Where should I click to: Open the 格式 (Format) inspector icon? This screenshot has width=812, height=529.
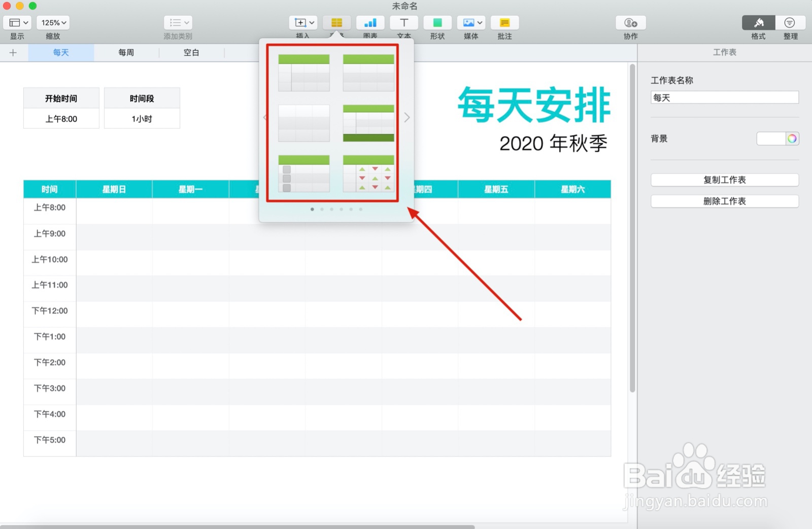click(x=758, y=22)
